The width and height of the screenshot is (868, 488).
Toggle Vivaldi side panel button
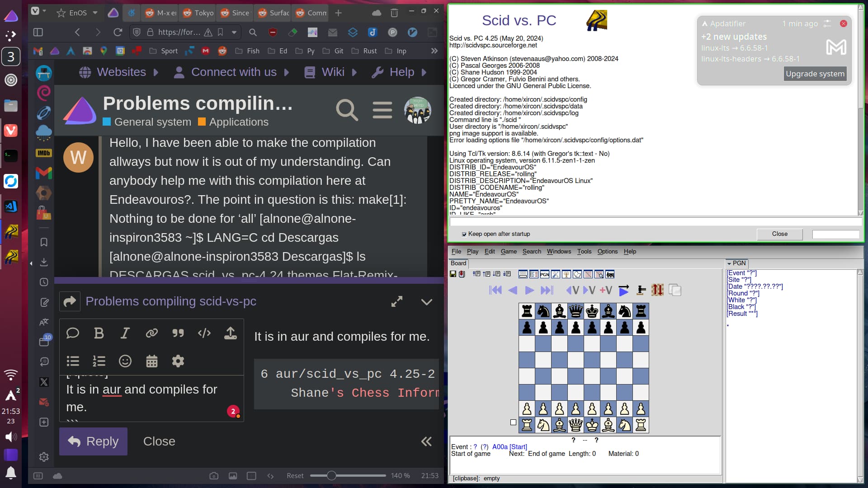point(38,32)
